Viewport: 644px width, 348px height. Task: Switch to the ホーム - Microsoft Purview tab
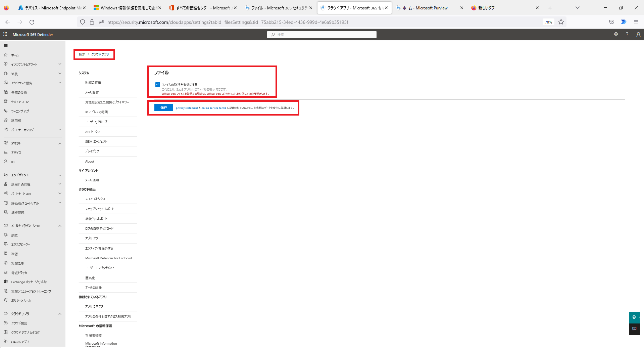pos(430,8)
